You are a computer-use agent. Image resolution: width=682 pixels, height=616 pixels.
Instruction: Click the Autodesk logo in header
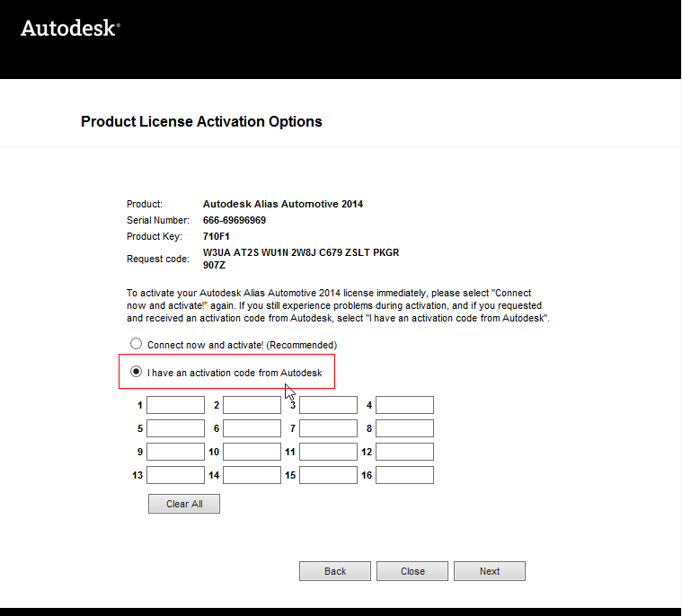pos(70,28)
